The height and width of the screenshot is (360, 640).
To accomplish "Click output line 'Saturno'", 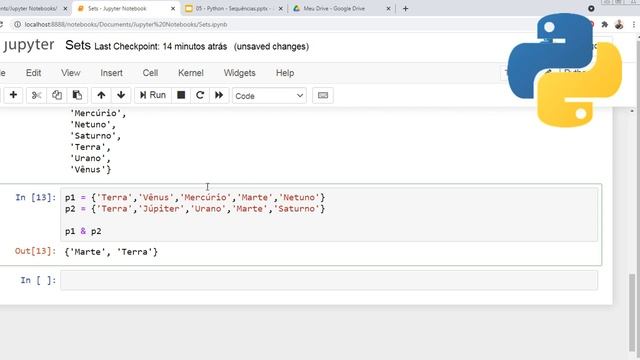I will (x=95, y=136).
